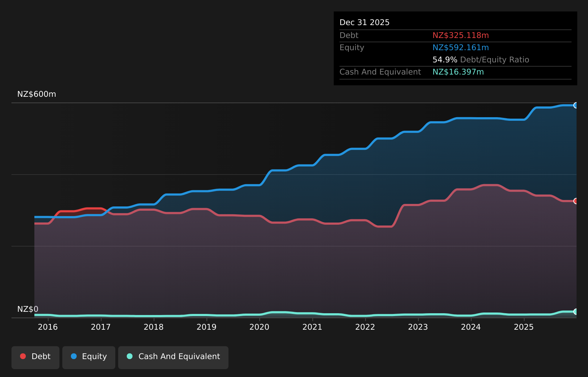Select the Debt endpoint marker at Dec 2025
Image resolution: width=588 pixels, height=377 pixels.
(576, 201)
